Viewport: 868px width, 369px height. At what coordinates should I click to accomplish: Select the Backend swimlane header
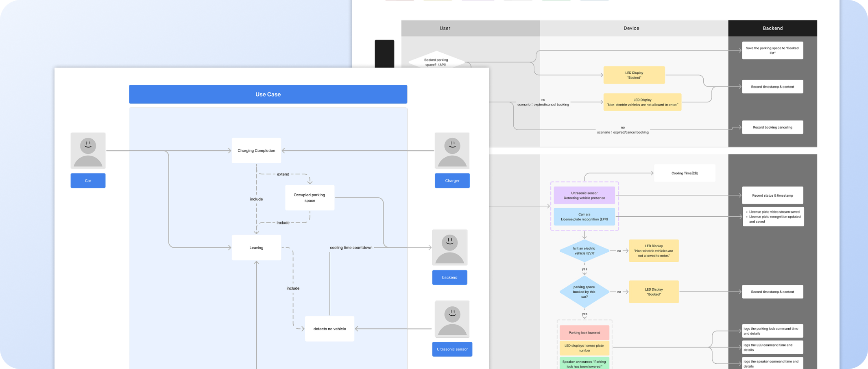(x=772, y=28)
